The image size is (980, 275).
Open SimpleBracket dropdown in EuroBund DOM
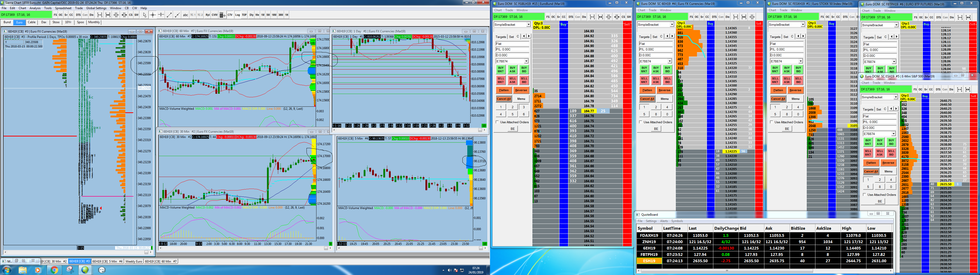click(x=529, y=24)
